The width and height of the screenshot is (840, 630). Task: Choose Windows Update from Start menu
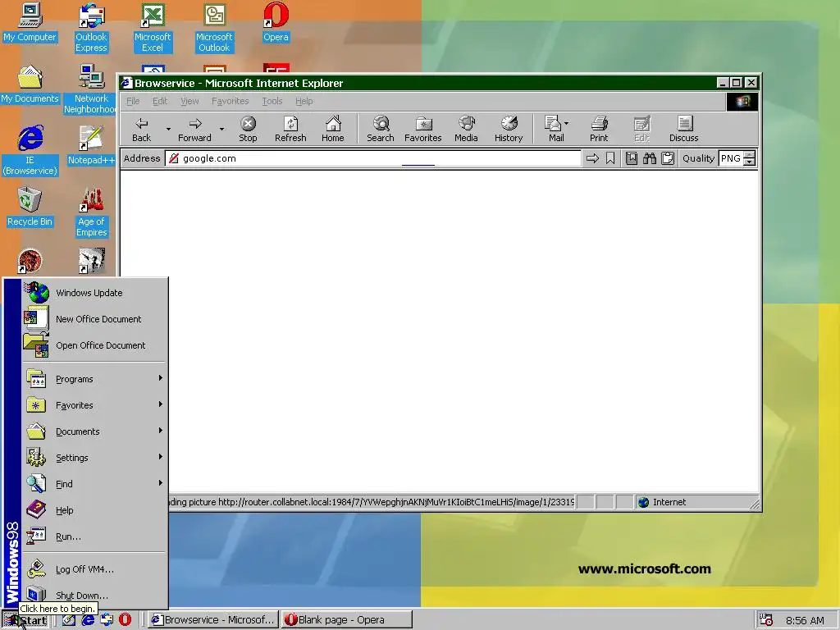pos(94,293)
